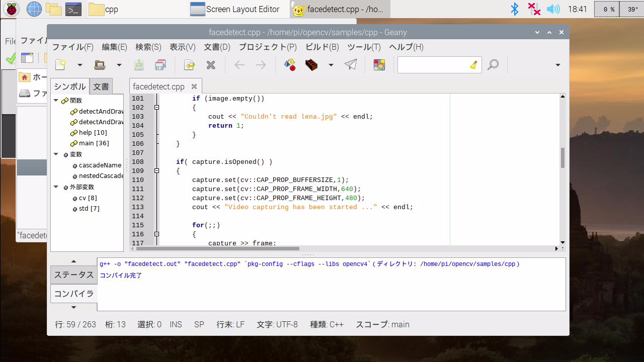Select the ステータス message tab

coord(74,275)
